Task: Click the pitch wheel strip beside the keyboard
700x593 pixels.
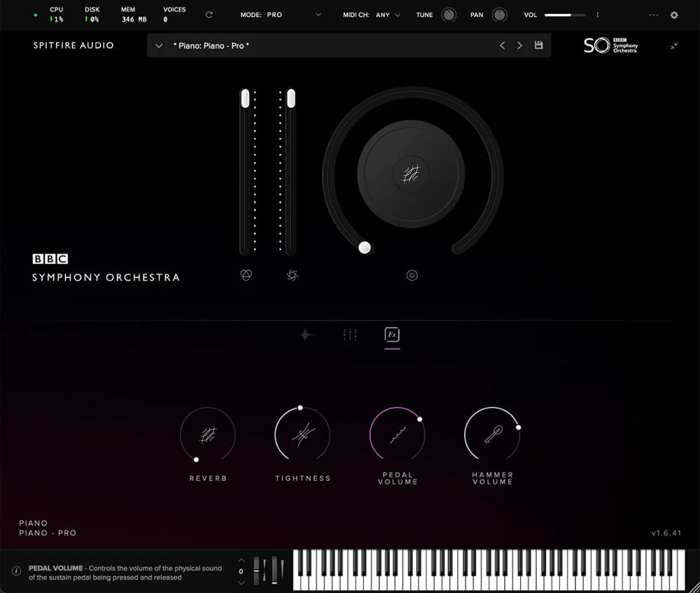Action: tap(256, 571)
